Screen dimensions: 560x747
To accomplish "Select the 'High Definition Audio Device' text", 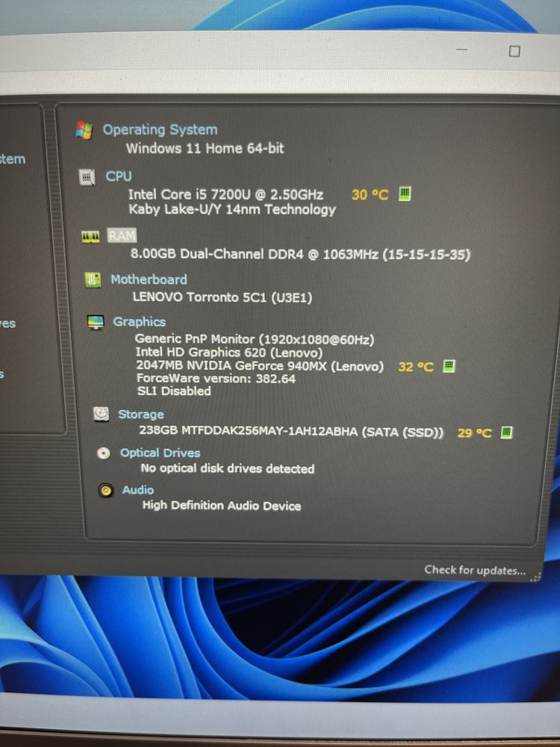I will [x=222, y=506].
